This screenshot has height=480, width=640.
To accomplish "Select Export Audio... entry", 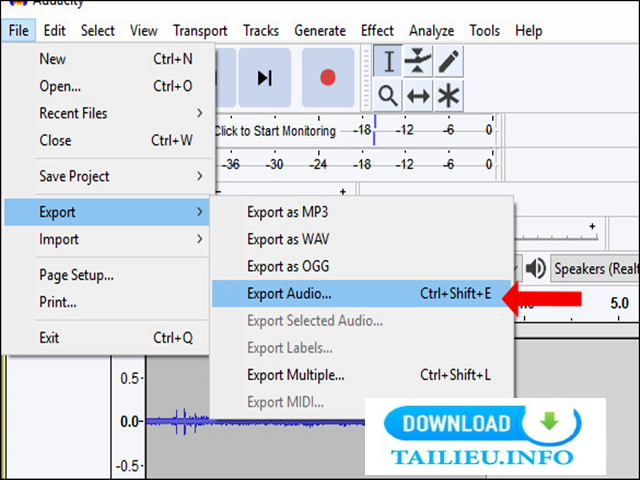I will tap(362, 293).
